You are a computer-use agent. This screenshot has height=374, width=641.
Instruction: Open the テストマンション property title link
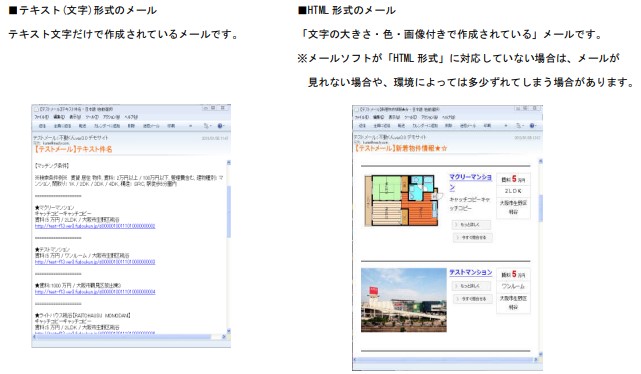click(471, 272)
